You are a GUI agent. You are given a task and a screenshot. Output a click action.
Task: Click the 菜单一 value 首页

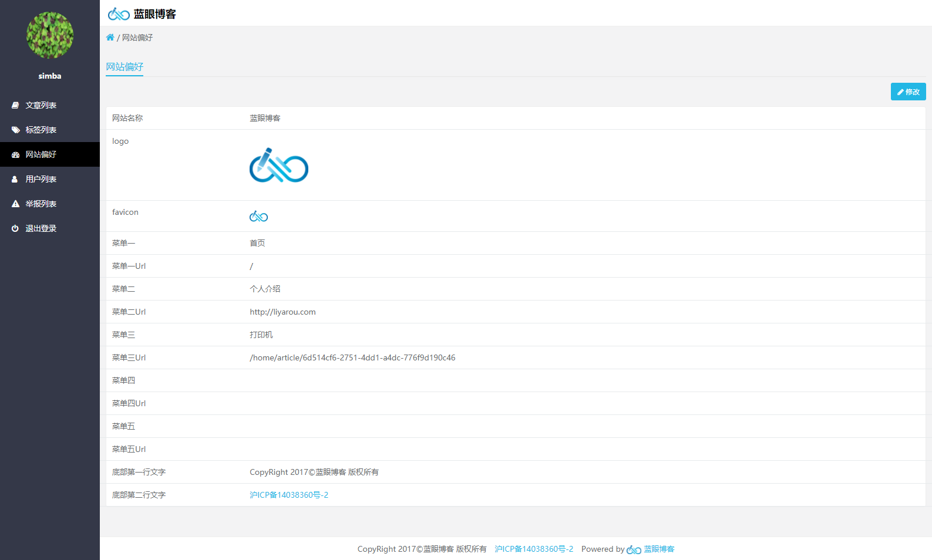[x=257, y=243]
